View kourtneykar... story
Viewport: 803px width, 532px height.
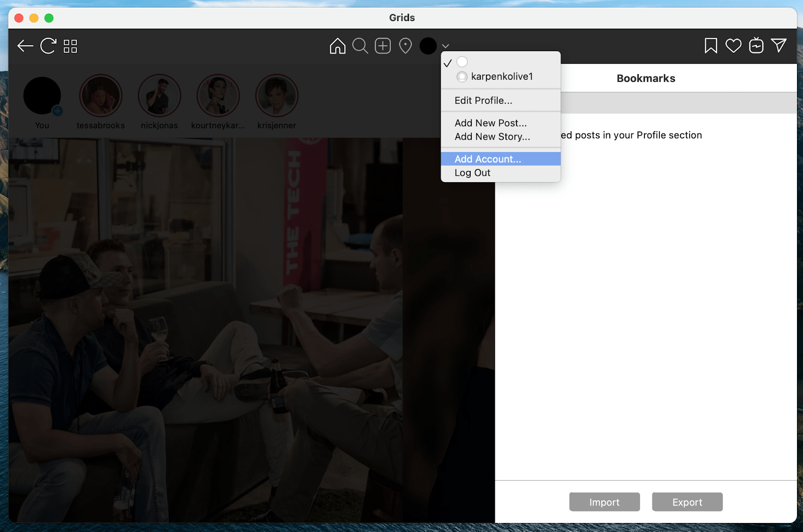218,95
